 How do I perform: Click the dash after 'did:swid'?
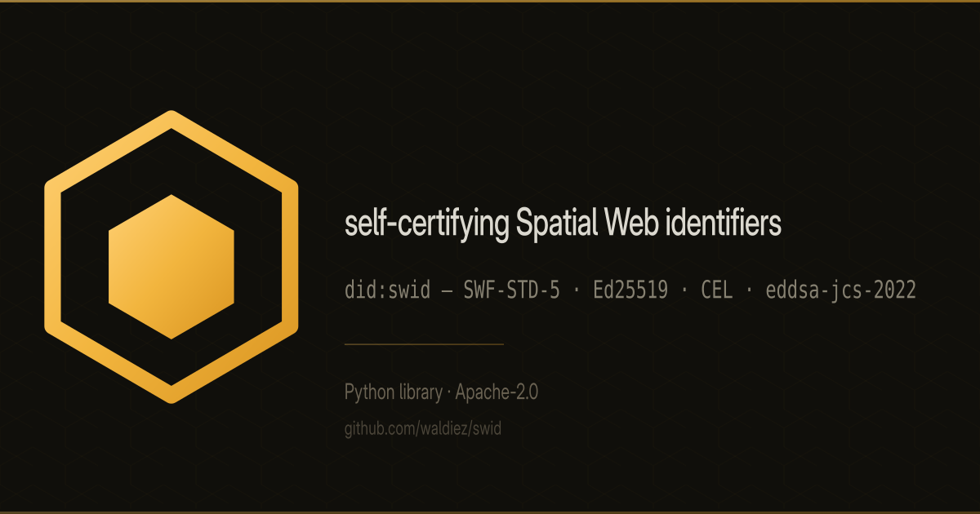click(448, 291)
